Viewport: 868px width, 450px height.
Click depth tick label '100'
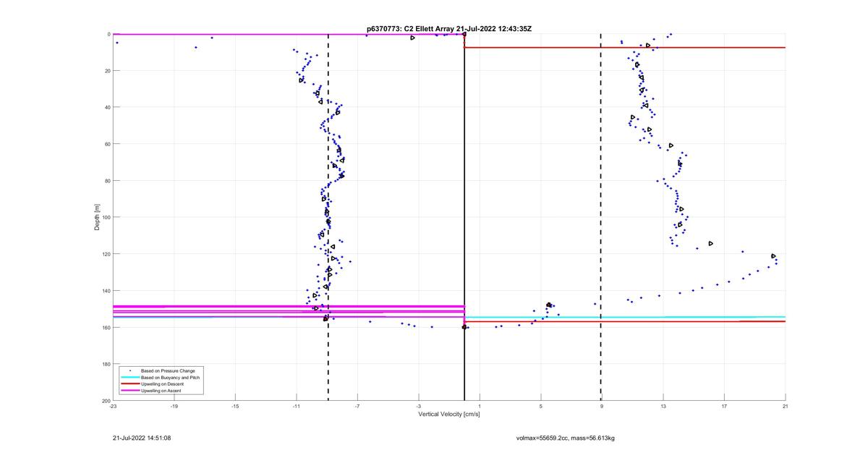coord(106,217)
